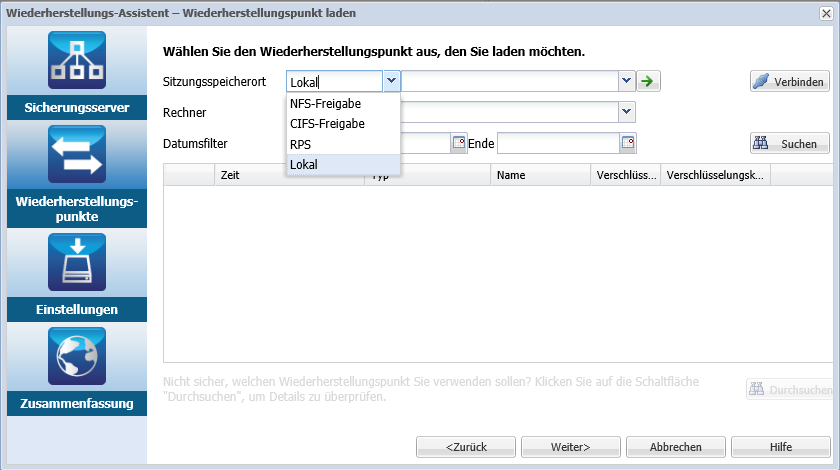Image resolution: width=840 pixels, height=470 pixels.
Task: Sort by the Name column header
Action: (541, 175)
